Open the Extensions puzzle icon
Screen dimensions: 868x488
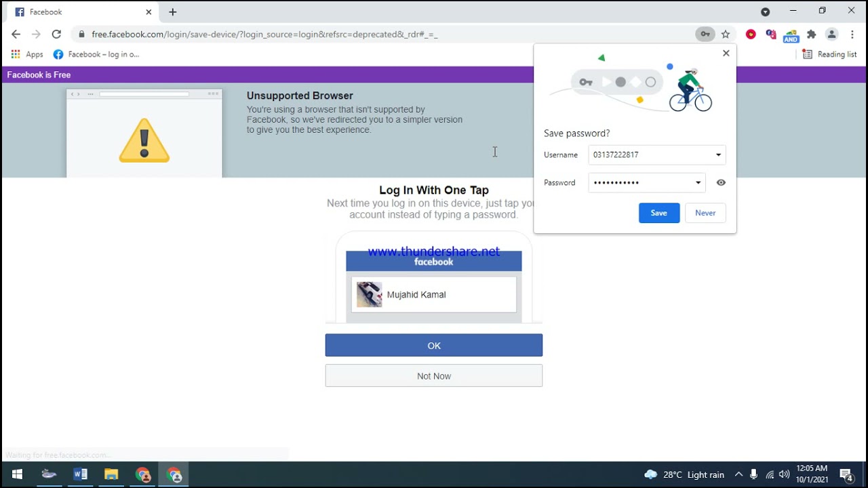(x=812, y=35)
